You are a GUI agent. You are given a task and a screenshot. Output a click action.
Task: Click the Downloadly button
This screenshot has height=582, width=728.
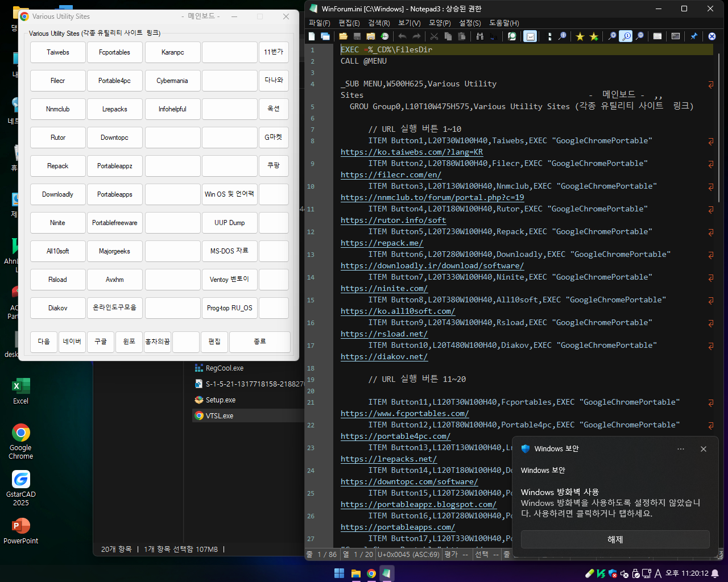click(x=58, y=194)
